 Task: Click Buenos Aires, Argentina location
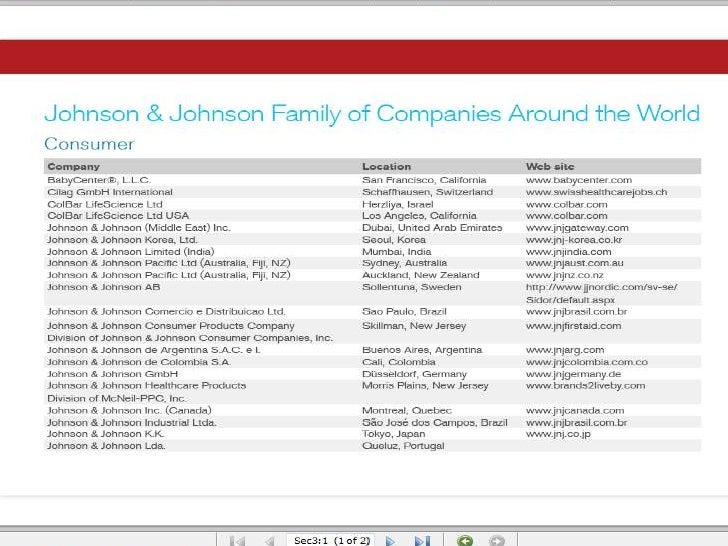pos(422,350)
